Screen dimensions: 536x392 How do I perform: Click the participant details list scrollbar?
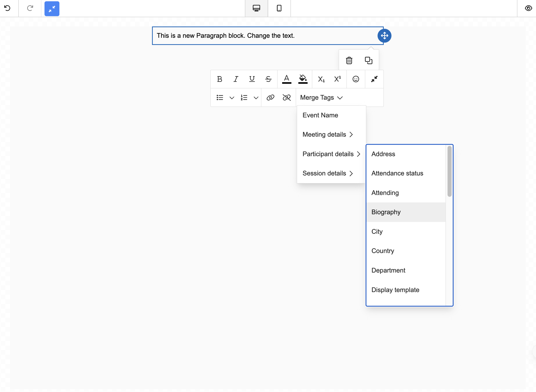tap(449, 171)
